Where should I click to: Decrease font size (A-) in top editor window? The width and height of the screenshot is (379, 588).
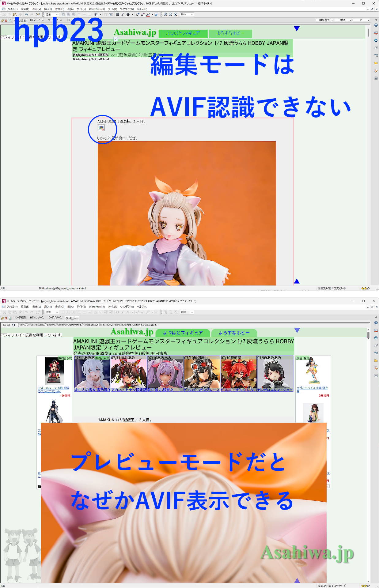coord(142,15)
